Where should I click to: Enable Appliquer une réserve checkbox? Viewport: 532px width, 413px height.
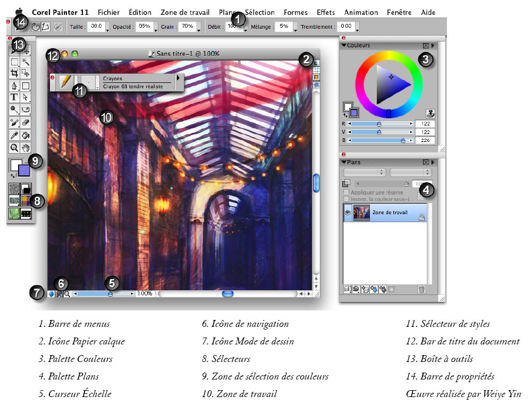click(347, 192)
